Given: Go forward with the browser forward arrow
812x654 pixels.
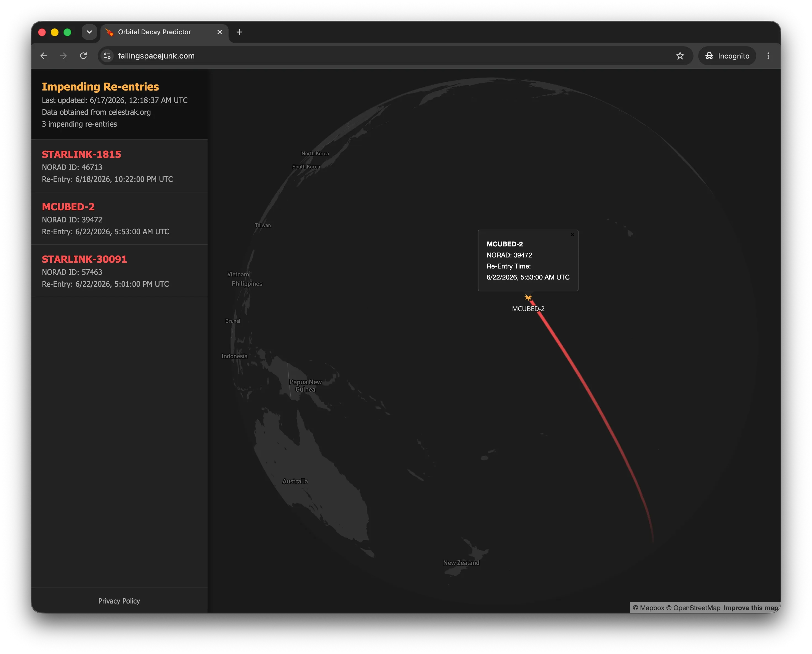Looking at the screenshot, I should tap(63, 56).
